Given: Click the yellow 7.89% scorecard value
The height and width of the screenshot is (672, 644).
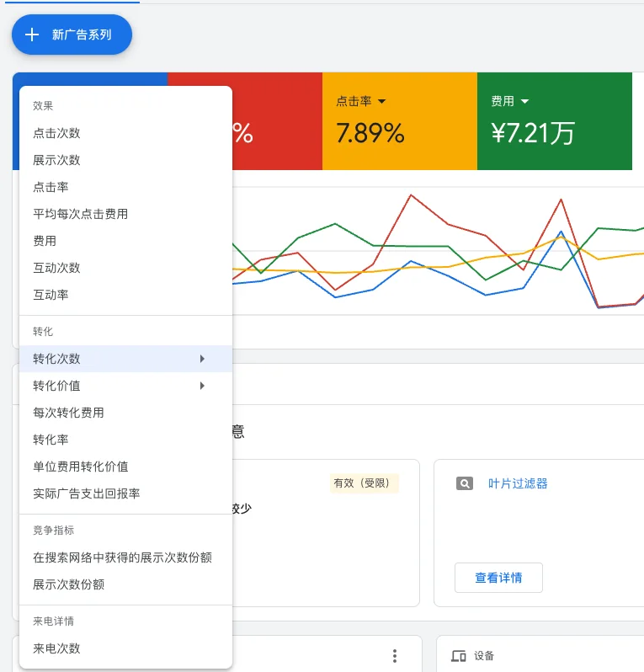Looking at the screenshot, I should [x=370, y=133].
